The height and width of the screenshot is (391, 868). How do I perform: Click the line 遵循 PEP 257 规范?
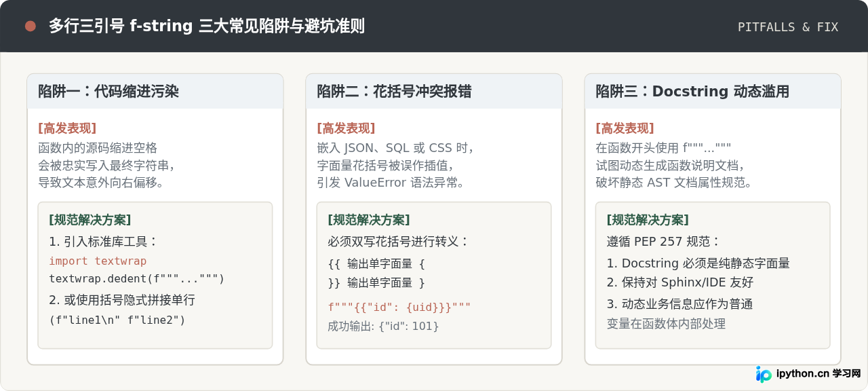point(663,242)
